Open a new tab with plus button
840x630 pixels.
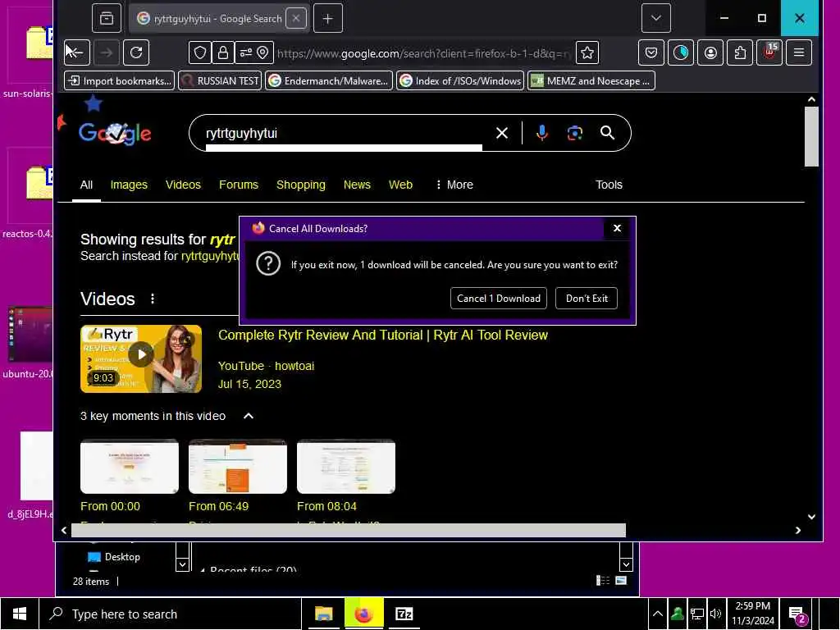click(x=328, y=18)
